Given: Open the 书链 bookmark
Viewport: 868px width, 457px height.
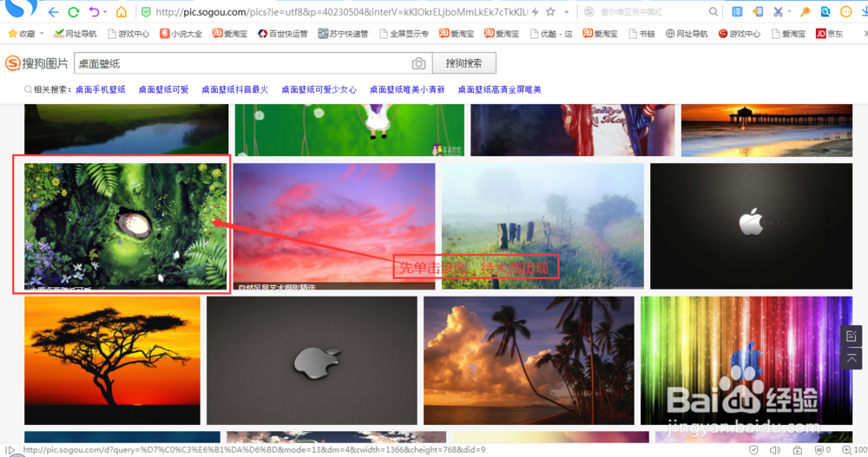Looking at the screenshot, I should point(641,34).
